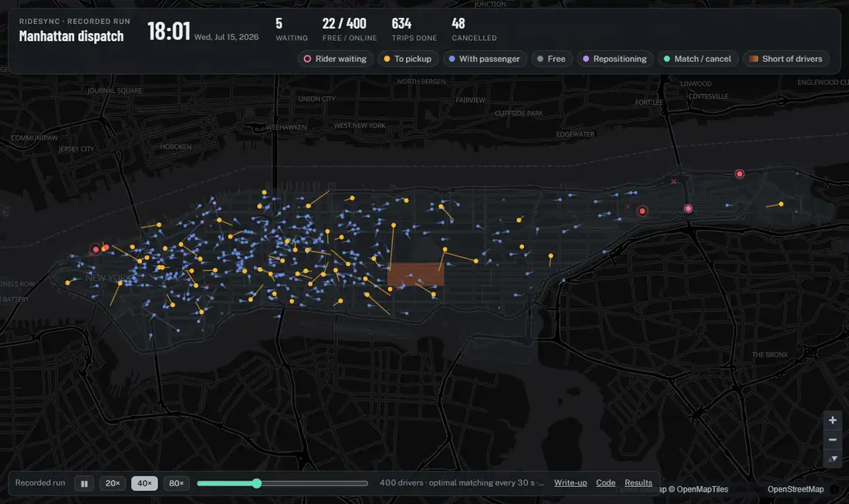This screenshot has height=504, width=849.
Task: Zoom in the map with plus button
Action: 833,420
